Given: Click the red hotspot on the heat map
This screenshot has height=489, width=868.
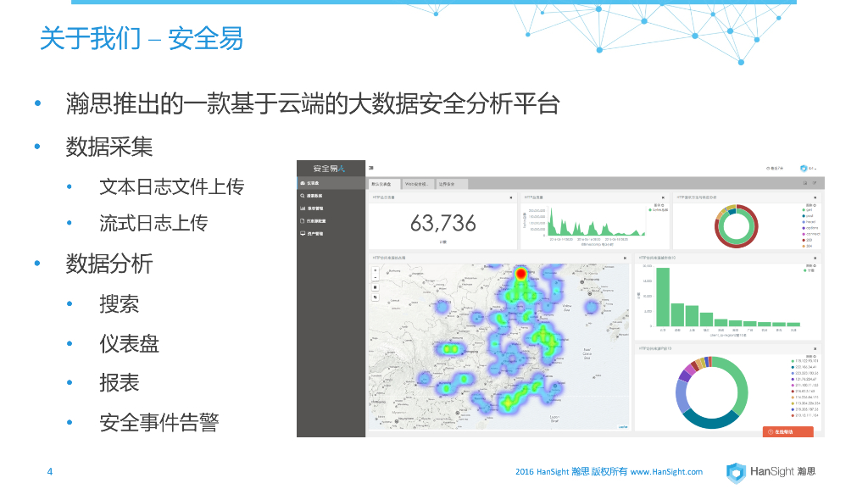Looking at the screenshot, I should coord(521,273).
